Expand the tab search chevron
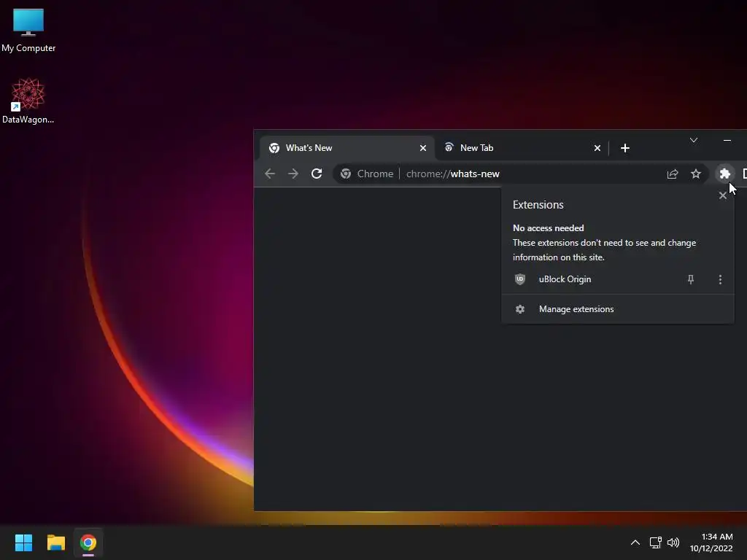 click(x=694, y=140)
